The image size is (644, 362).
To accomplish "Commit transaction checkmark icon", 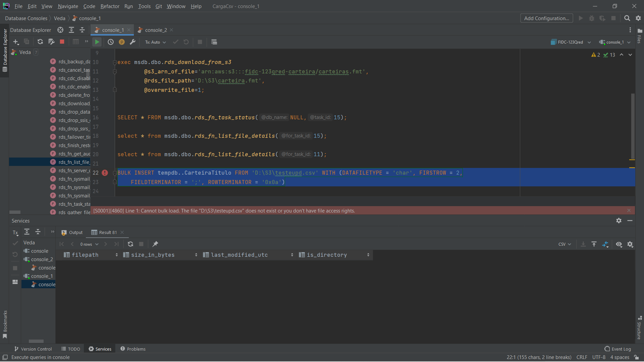I will coord(175,42).
